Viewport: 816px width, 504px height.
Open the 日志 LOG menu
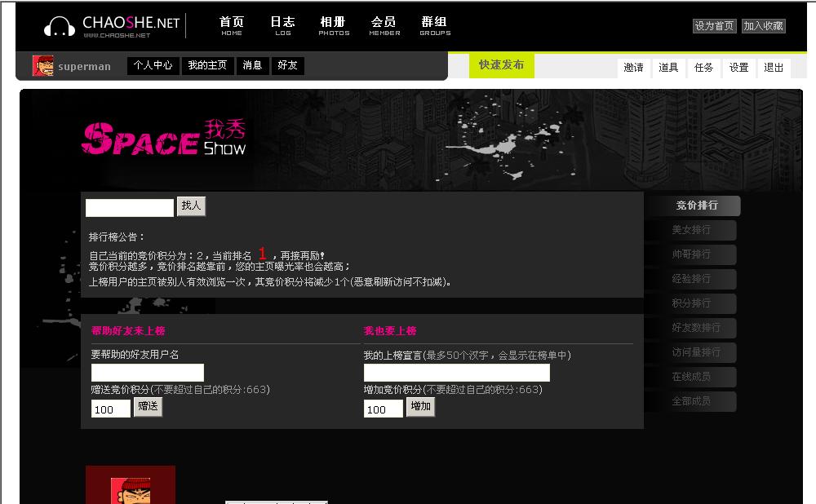282,25
